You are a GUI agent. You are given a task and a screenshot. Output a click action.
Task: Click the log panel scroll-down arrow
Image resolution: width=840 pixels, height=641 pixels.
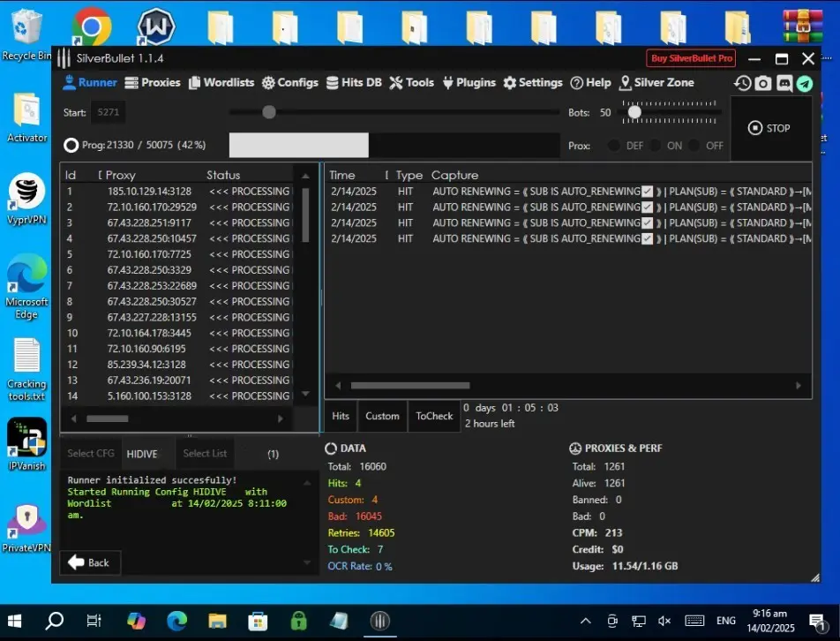(307, 562)
